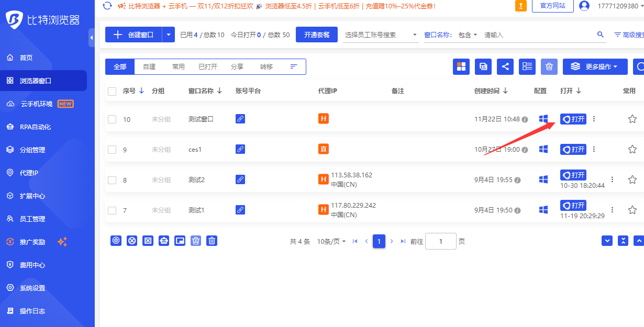Star the ces1 window as favorite
This screenshot has height=327, width=644.
coord(632,149)
